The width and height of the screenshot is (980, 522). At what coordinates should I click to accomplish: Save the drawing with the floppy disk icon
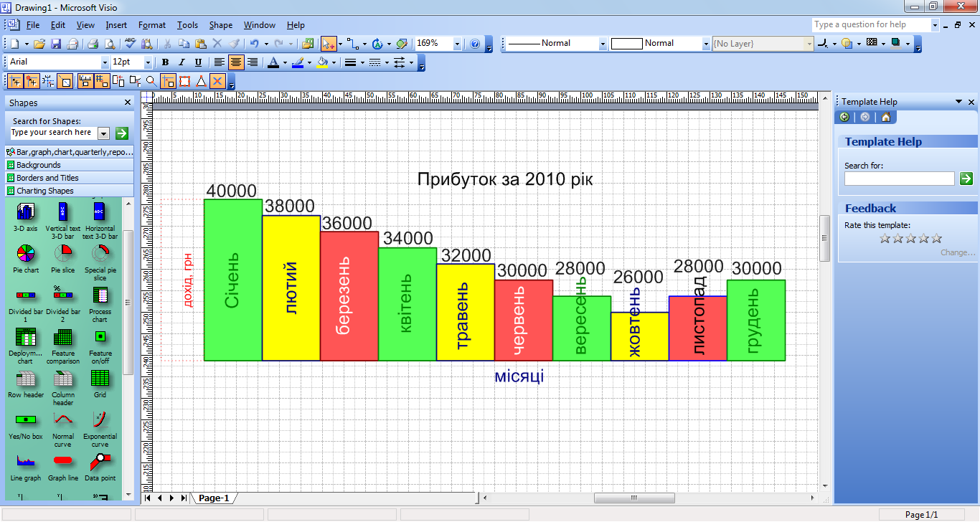[x=55, y=44]
